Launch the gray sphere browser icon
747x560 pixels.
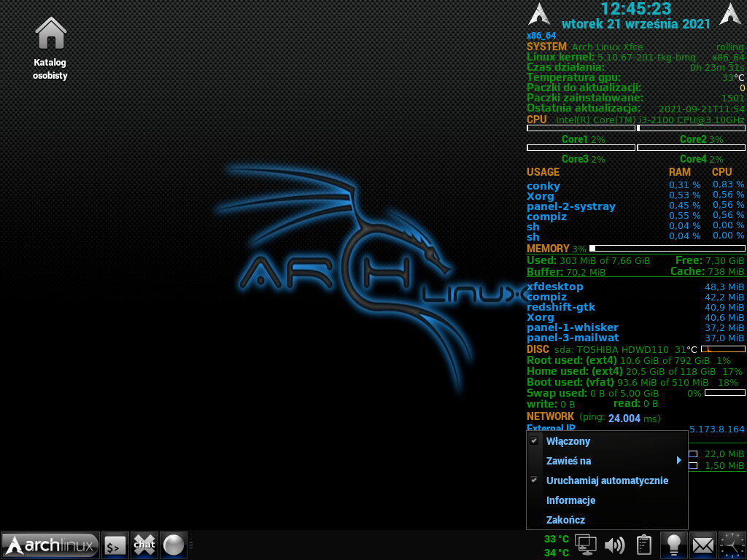coord(174,545)
